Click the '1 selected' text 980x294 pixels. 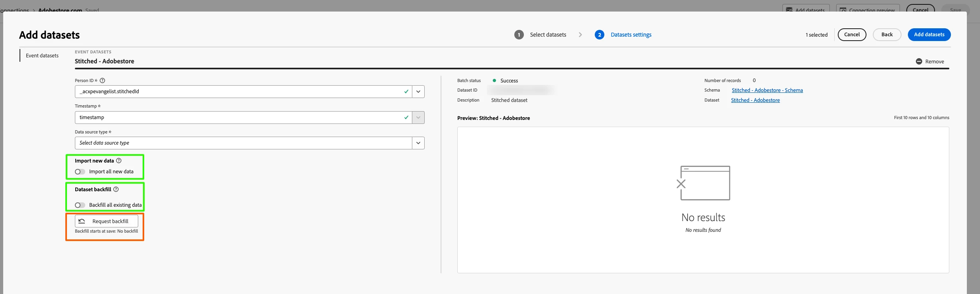coord(817,35)
